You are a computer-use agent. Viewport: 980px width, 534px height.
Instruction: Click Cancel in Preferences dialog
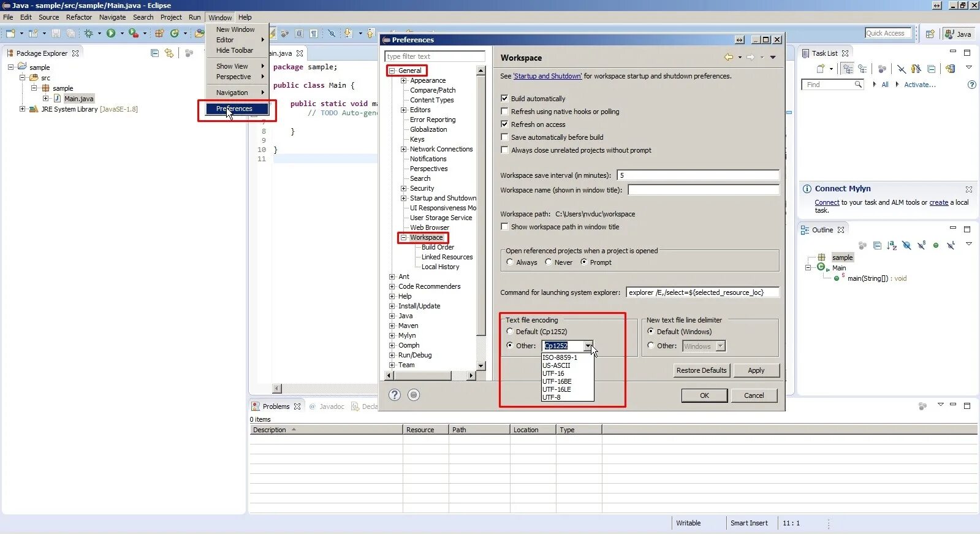[754, 395]
